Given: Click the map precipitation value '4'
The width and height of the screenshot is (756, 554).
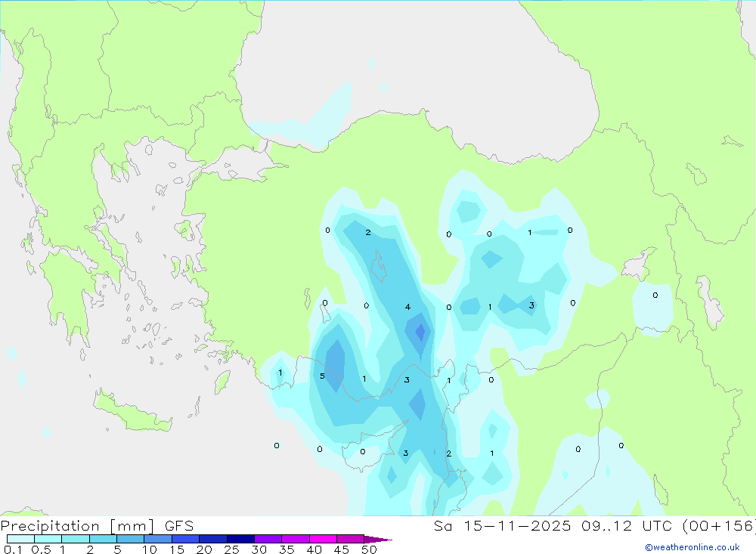Looking at the screenshot, I should [x=408, y=307].
